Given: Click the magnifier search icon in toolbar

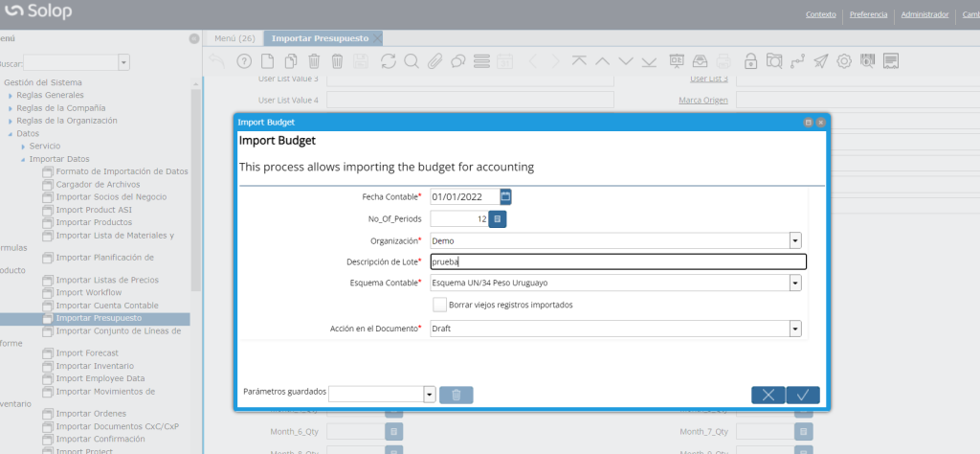Looking at the screenshot, I should pyautogui.click(x=411, y=61).
